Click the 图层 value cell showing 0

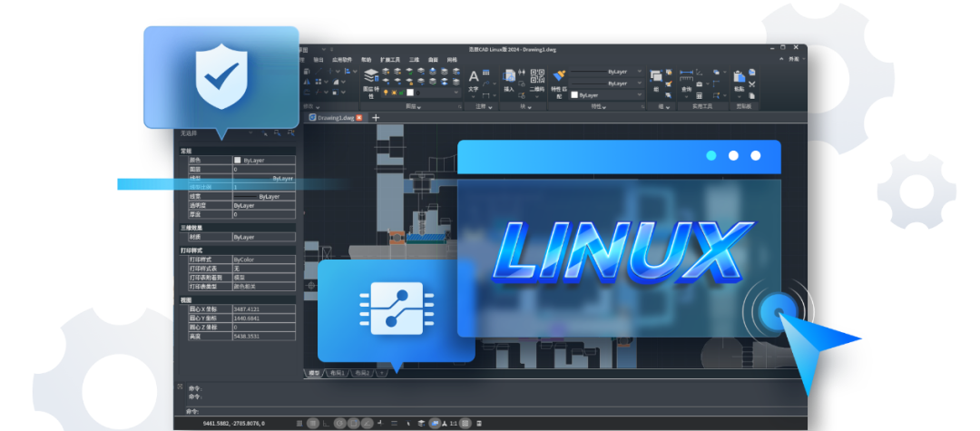[x=264, y=170]
